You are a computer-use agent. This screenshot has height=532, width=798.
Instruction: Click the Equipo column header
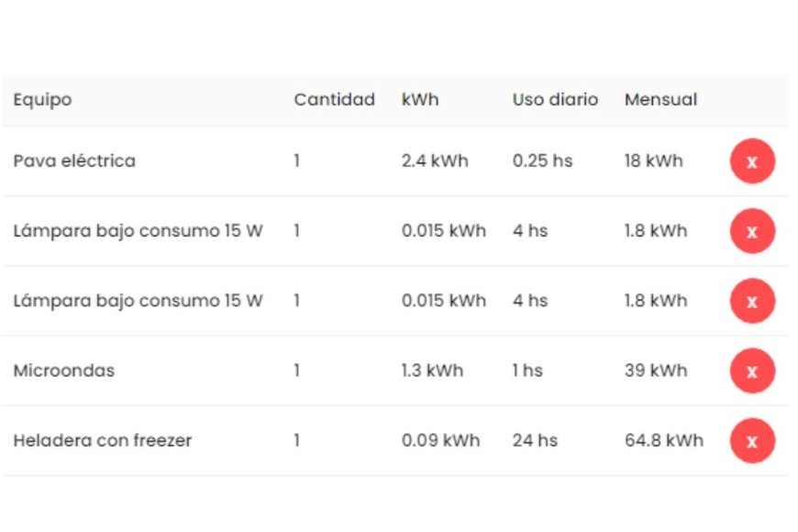42,99
